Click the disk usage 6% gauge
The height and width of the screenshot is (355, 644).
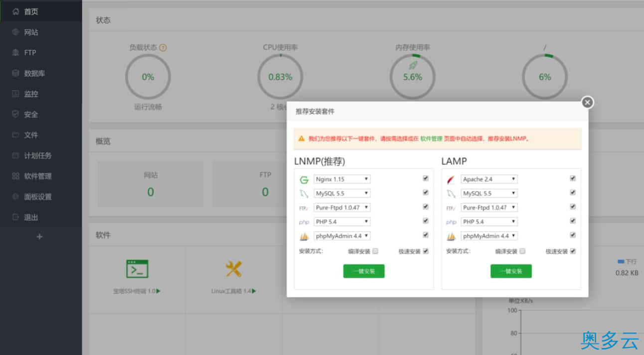pyautogui.click(x=545, y=77)
